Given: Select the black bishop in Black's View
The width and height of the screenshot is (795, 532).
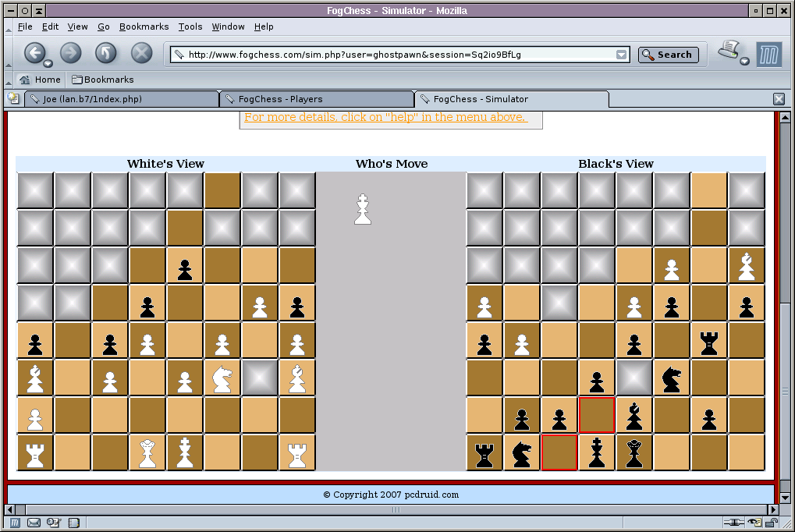Looking at the screenshot, I should coord(634,416).
